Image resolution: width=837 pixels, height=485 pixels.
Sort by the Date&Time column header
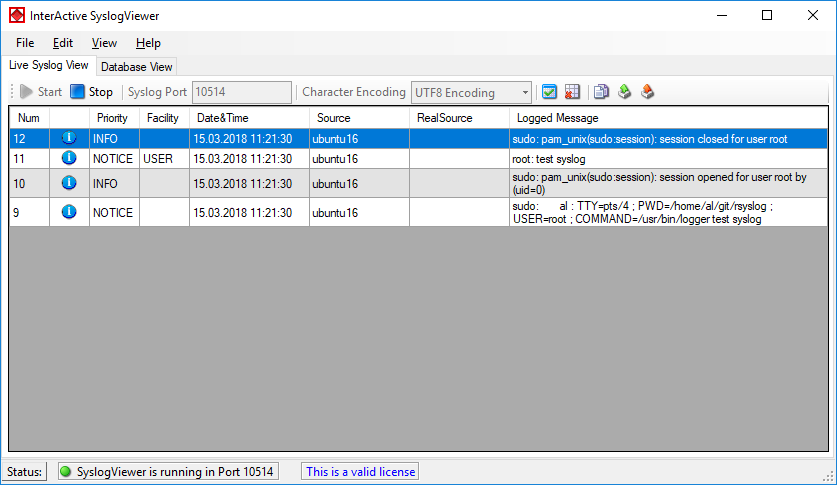pyautogui.click(x=223, y=118)
